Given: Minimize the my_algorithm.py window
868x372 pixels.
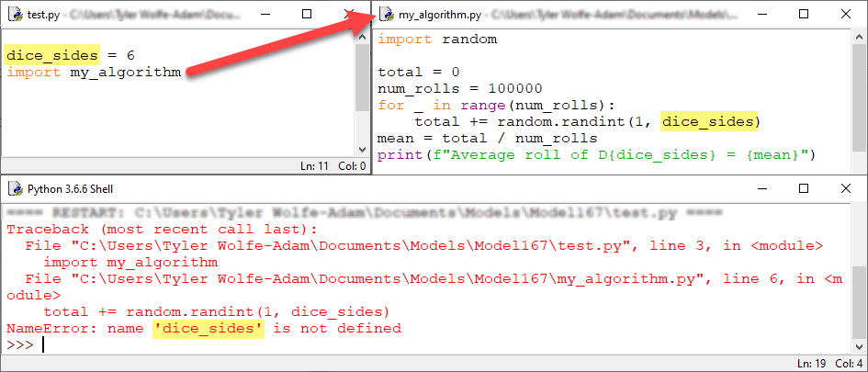Looking at the screenshot, I should [x=761, y=15].
